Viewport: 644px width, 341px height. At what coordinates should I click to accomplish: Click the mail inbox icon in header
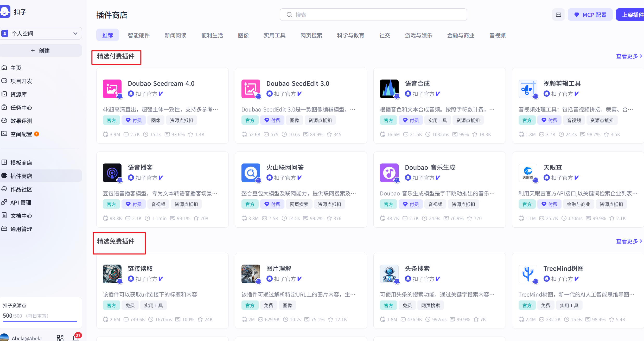click(x=558, y=15)
